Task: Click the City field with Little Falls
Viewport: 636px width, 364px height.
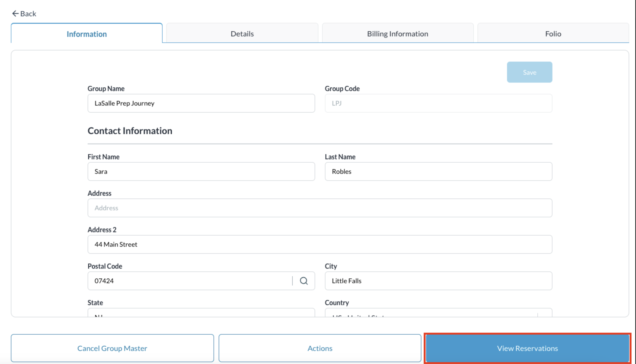Action: (x=438, y=281)
